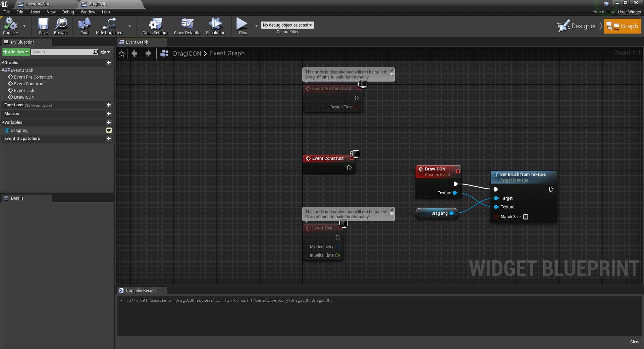This screenshot has height=349, width=644.
Task: Open Class Settings
Action: (x=155, y=26)
